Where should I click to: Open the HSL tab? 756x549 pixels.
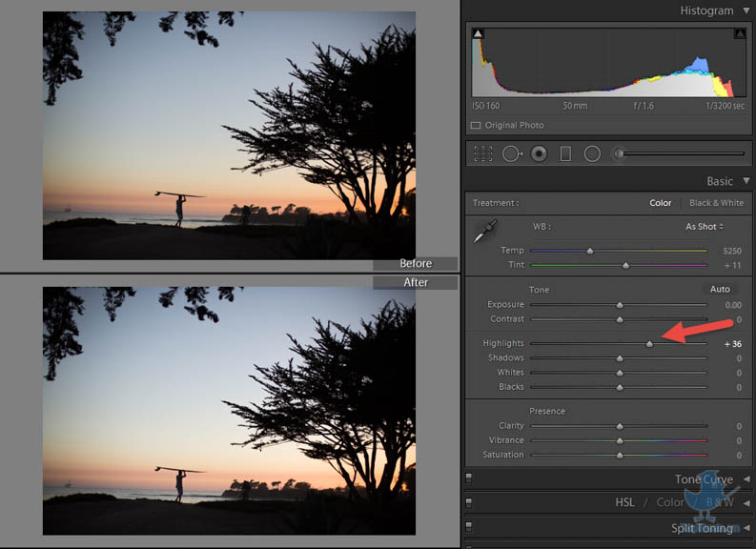pyautogui.click(x=624, y=502)
